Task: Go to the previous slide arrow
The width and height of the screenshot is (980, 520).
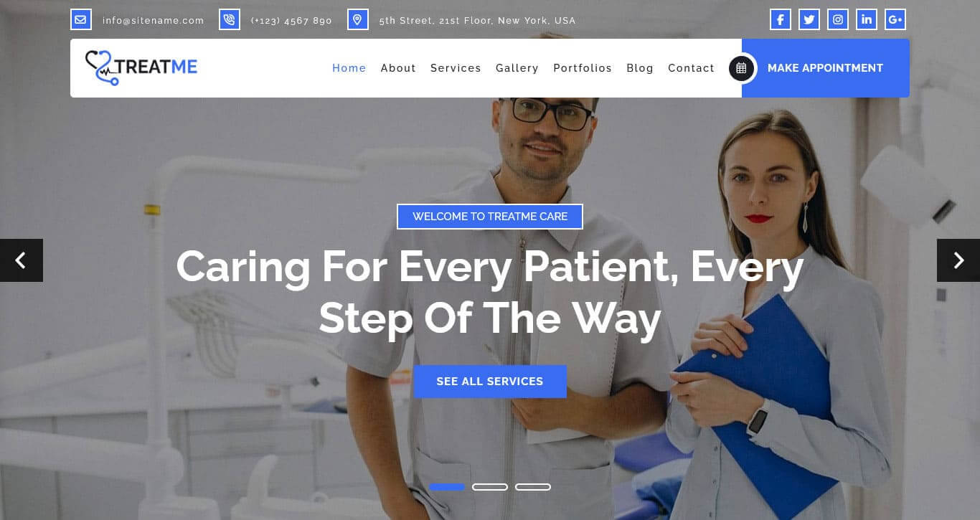Action: click(22, 260)
